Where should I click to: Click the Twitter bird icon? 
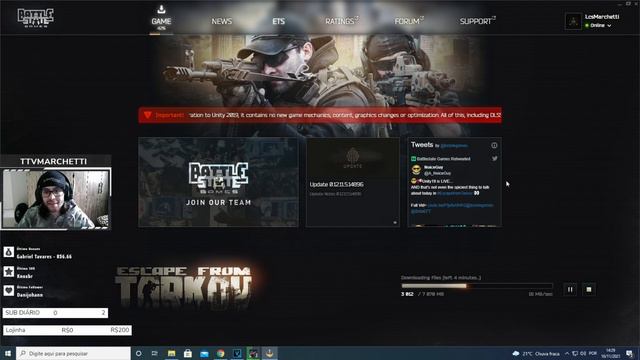coord(494,158)
